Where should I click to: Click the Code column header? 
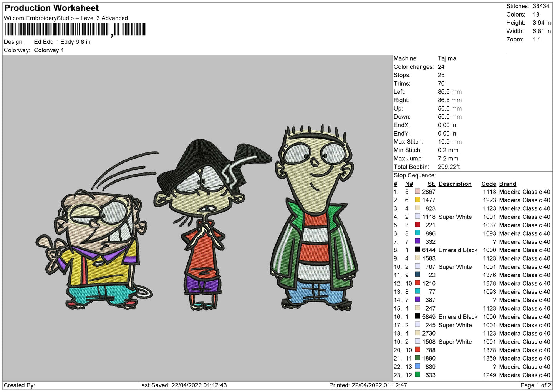(x=489, y=184)
